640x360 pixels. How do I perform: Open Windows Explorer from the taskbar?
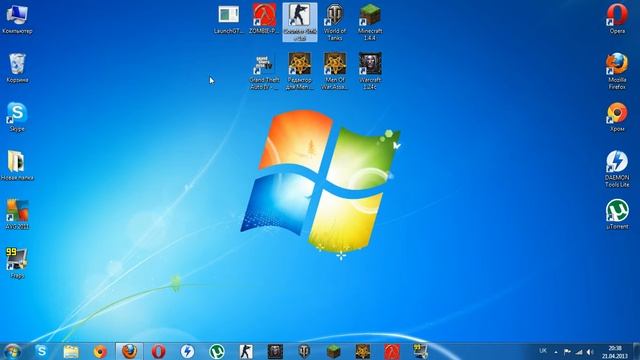point(71,351)
